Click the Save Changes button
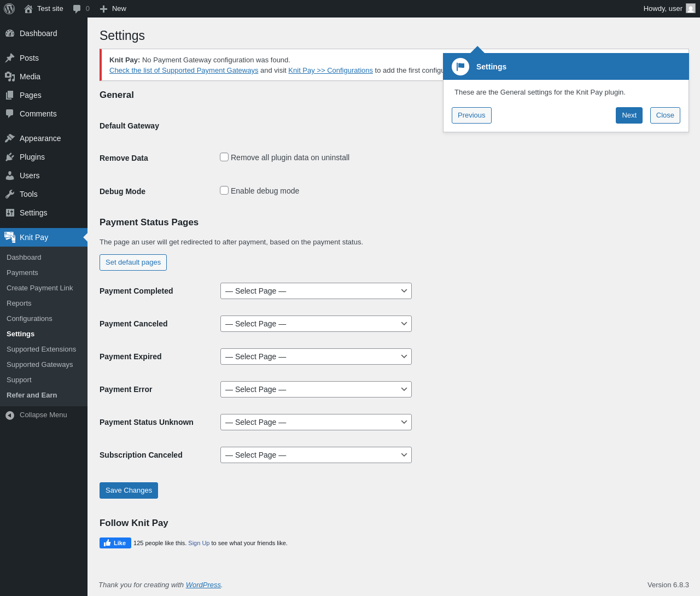Screen dimensions: 700x596 coord(129,490)
